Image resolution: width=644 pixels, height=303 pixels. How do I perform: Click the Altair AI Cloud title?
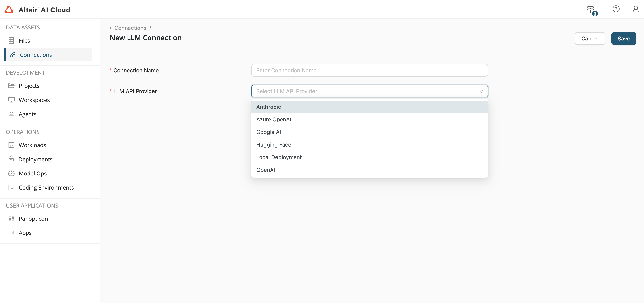[x=45, y=10]
